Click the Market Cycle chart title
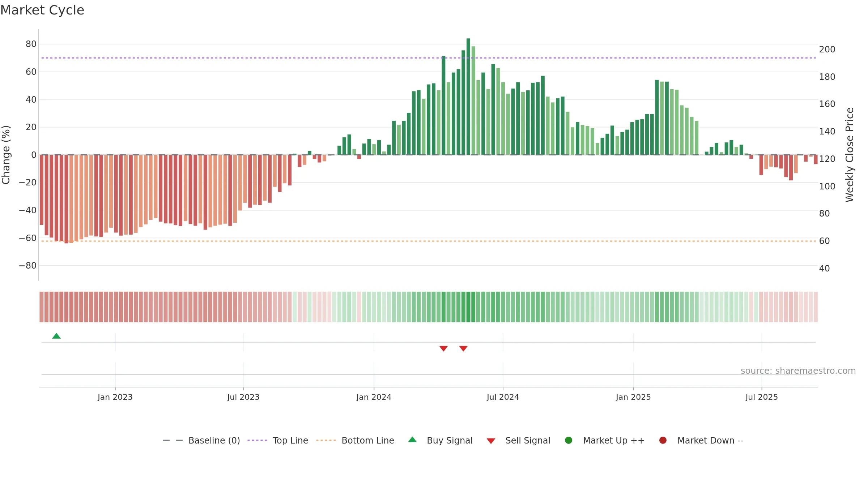868x488 pixels. [42, 10]
